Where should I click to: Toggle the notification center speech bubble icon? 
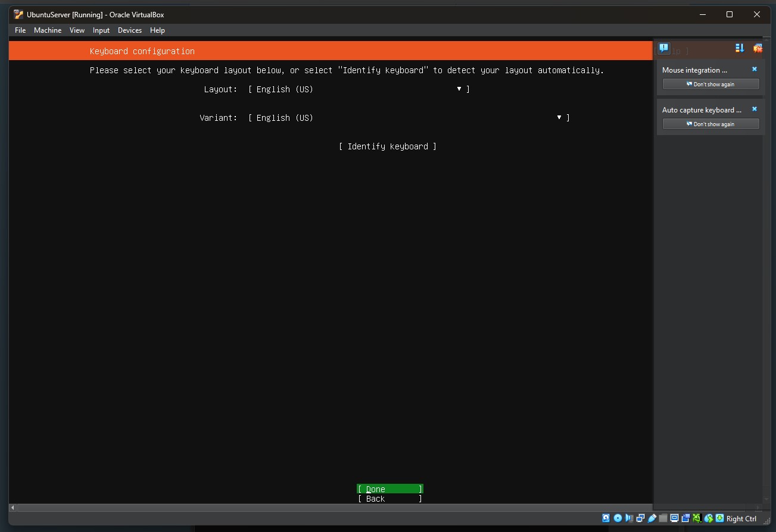point(663,48)
